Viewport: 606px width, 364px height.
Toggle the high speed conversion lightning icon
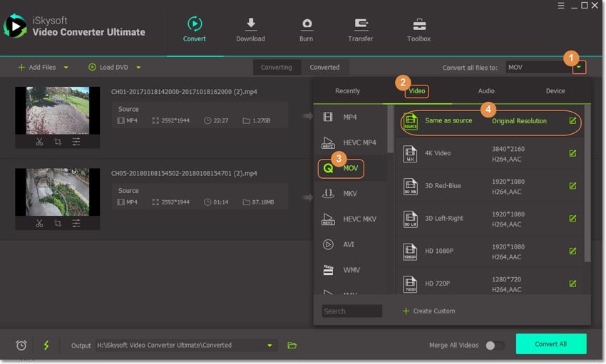tap(46, 345)
